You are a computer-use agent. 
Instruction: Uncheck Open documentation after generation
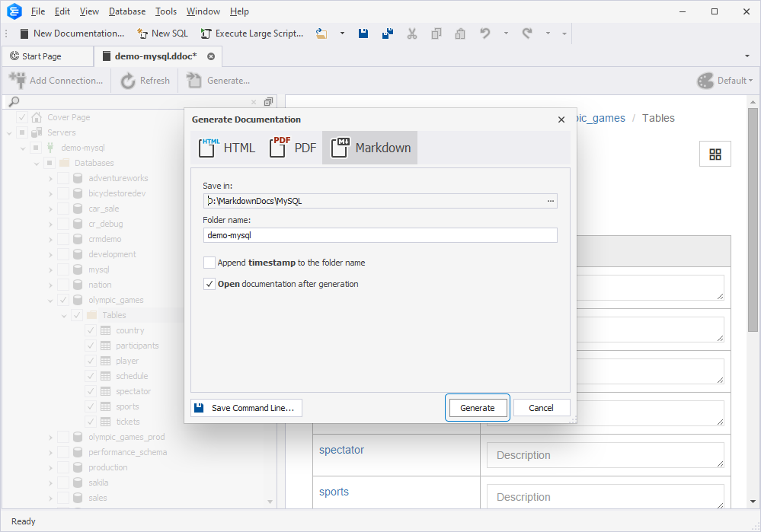tap(209, 284)
